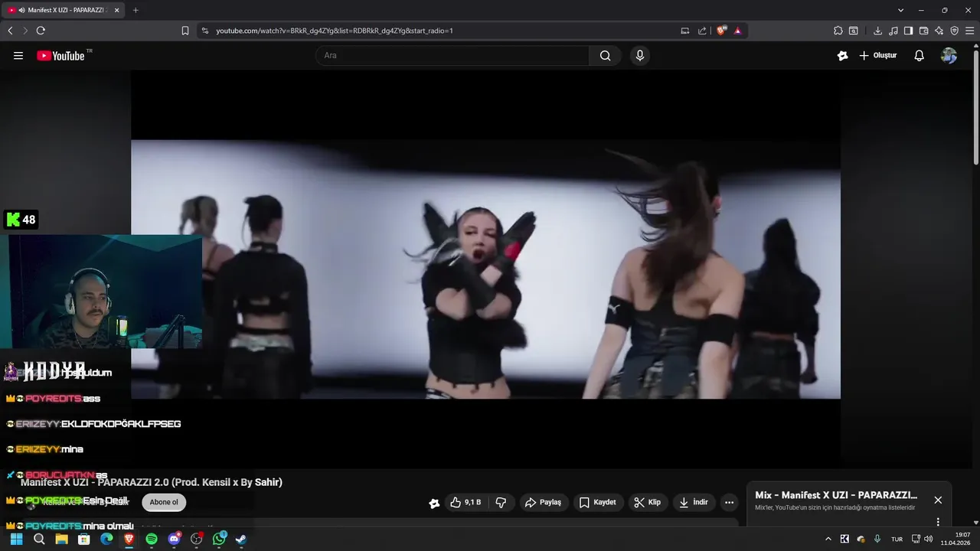Open the 'Oluştur' create button
The width and height of the screenshot is (980, 551).
(x=877, y=56)
